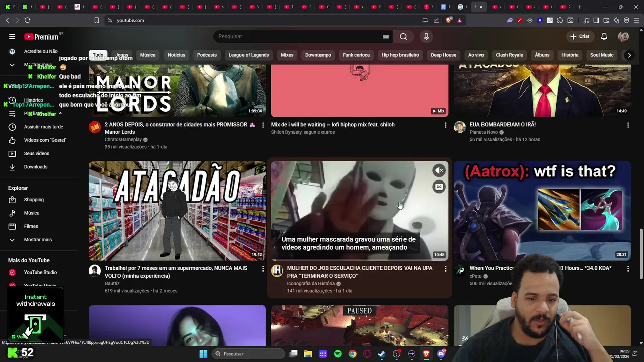Open YouTube notifications bell
Viewport: 644px width, 362px height.
[x=604, y=37]
